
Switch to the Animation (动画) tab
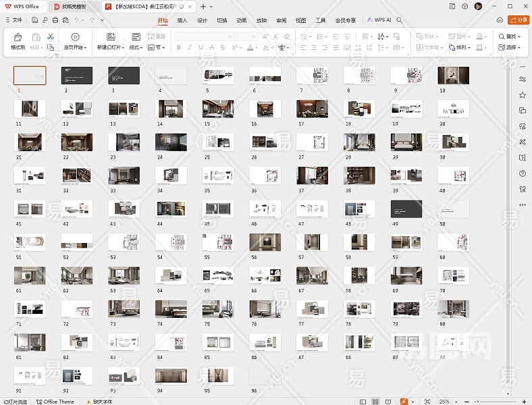click(x=241, y=20)
